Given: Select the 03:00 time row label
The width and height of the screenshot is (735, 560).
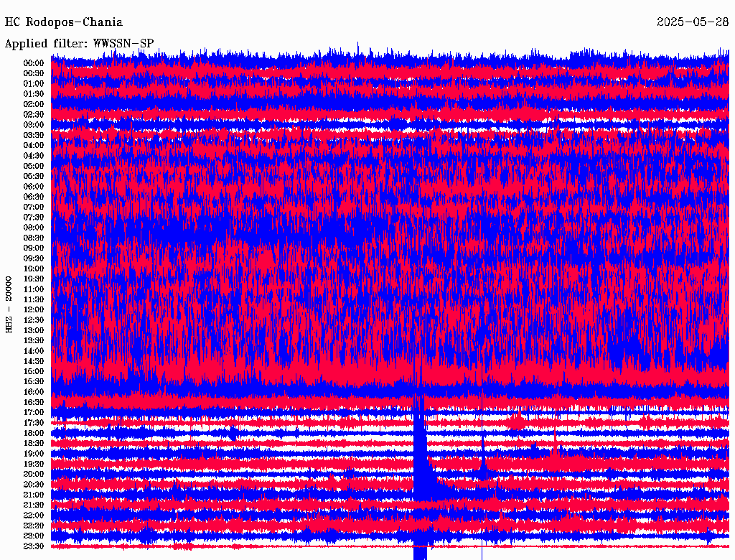Looking at the screenshot, I should (x=34, y=125).
